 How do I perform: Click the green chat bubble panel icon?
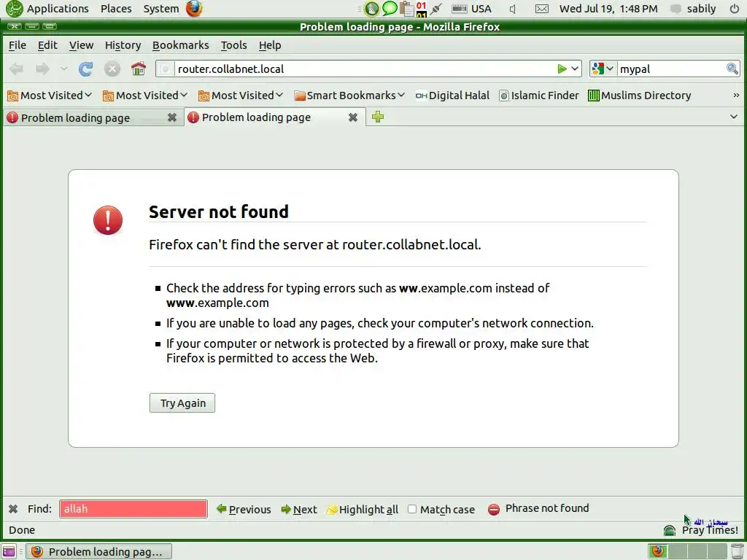coord(390,9)
